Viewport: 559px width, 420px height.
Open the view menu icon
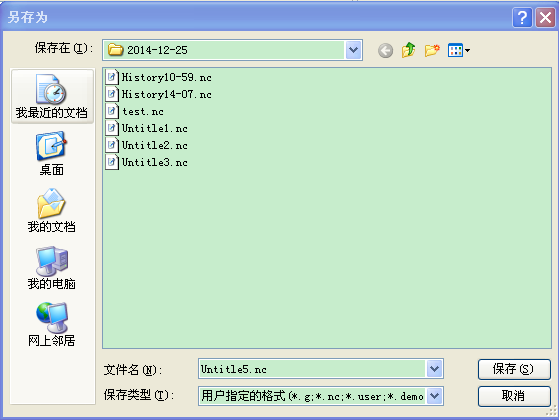pos(459,50)
